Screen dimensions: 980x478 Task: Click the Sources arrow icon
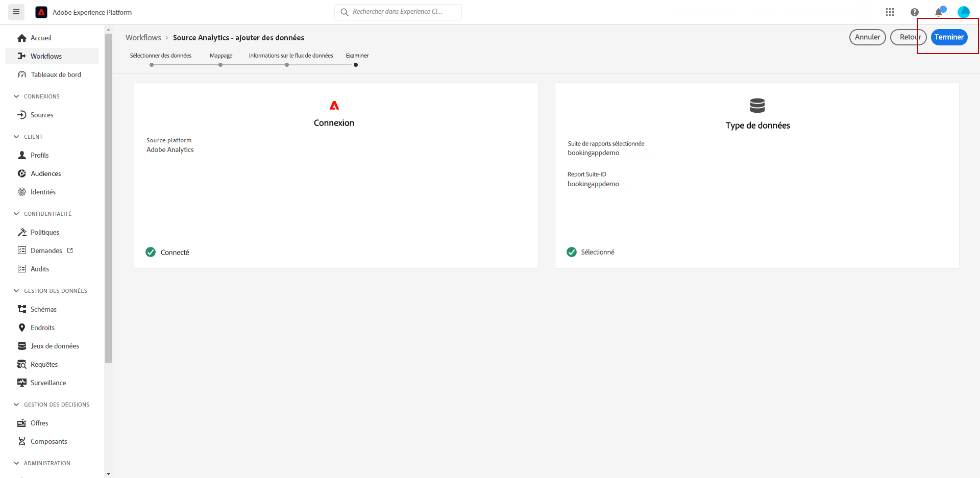tap(22, 115)
